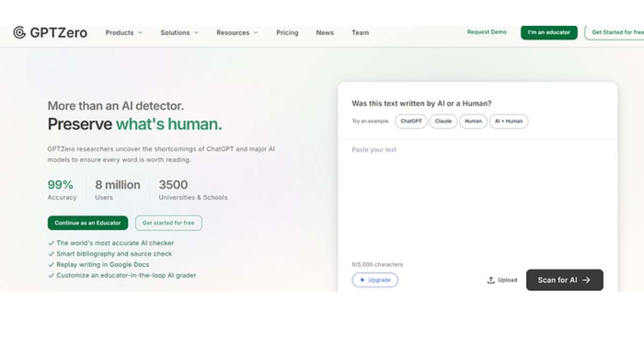Open the Products menu
The width and height of the screenshot is (644, 337).
pos(124,33)
